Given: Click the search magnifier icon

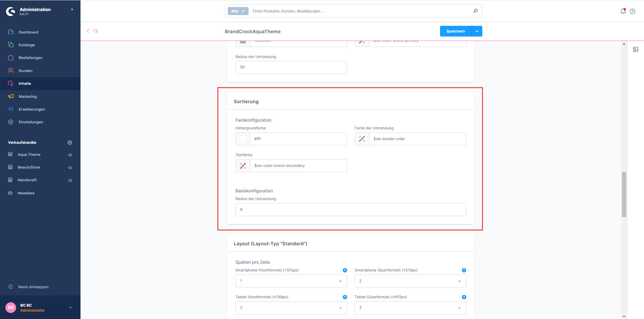Looking at the screenshot, I should click(475, 11).
